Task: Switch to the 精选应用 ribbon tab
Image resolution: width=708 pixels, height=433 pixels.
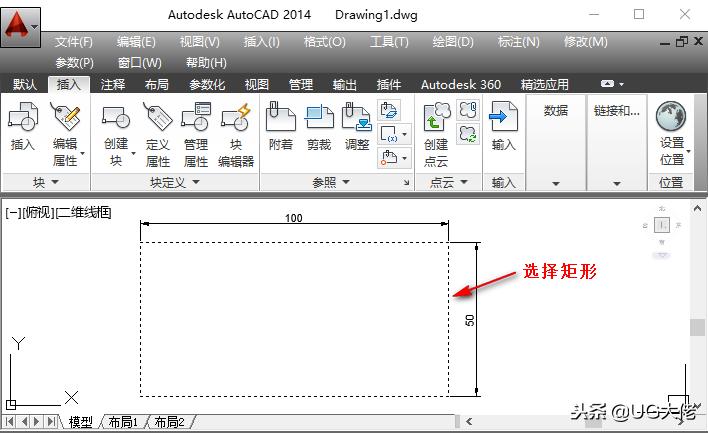Action: point(545,84)
